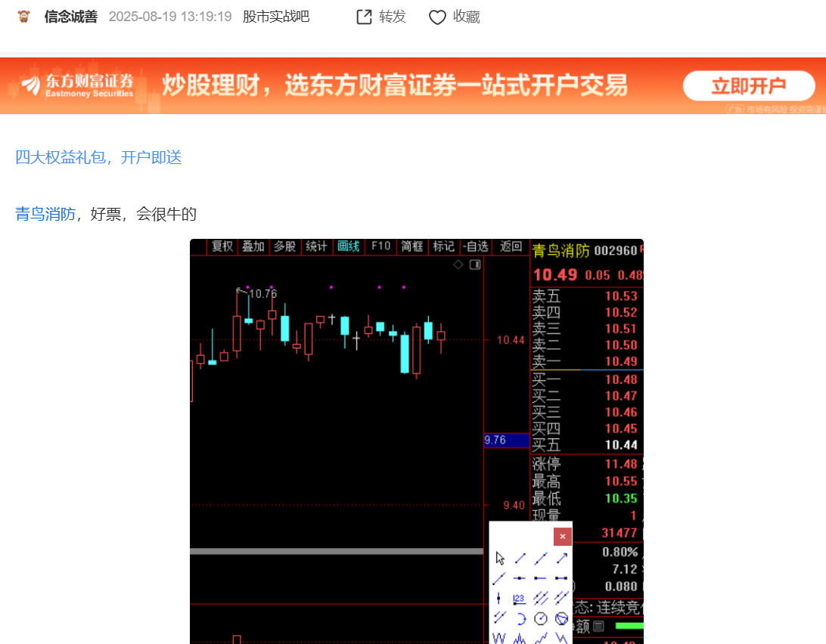Screen dimensions: 826x644
Task: Click the 10.76 high price label
Action: pos(263,294)
